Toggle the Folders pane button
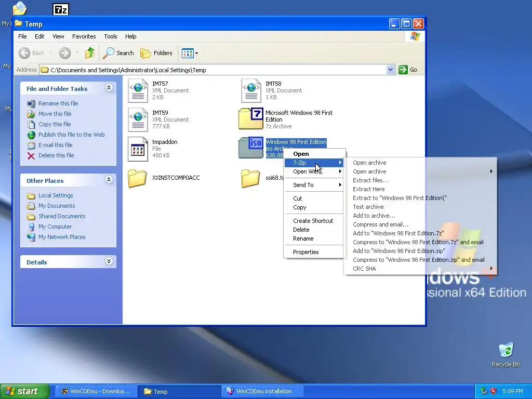Viewport: 532px width, 399px height. click(156, 53)
